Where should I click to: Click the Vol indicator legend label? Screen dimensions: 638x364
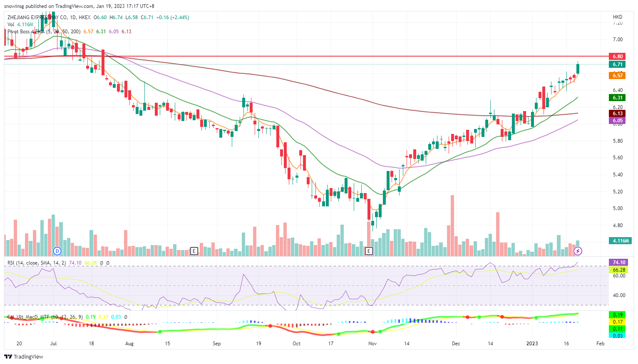point(11,25)
